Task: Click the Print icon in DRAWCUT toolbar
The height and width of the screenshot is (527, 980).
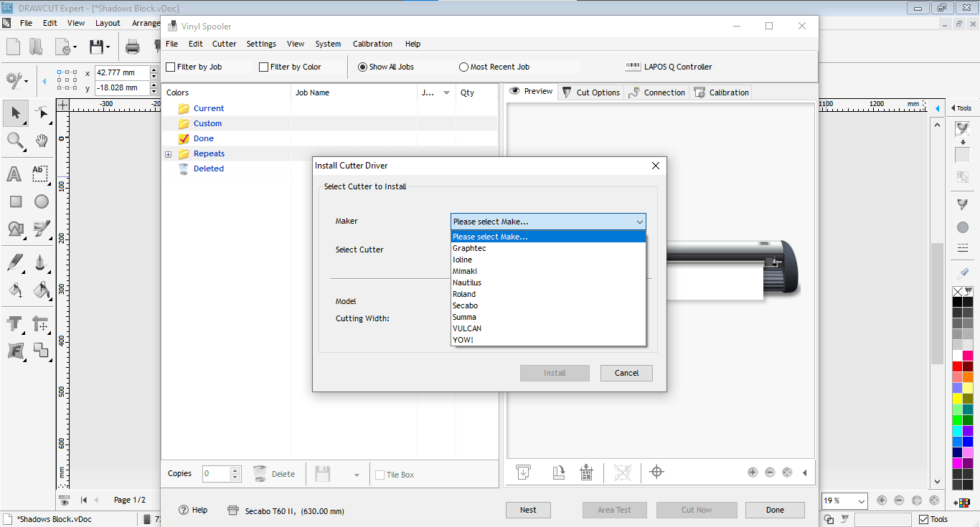Action: click(133, 47)
